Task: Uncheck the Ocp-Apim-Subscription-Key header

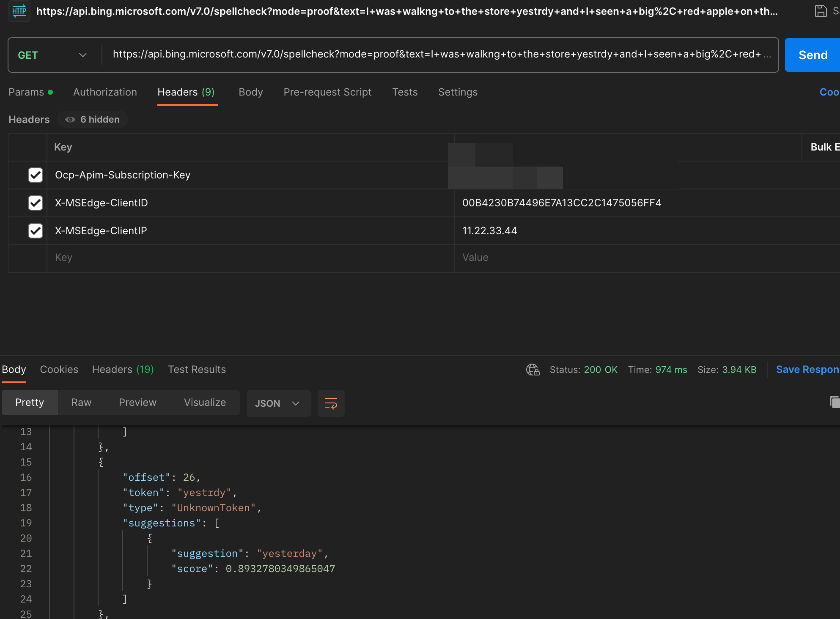Action: (x=36, y=175)
